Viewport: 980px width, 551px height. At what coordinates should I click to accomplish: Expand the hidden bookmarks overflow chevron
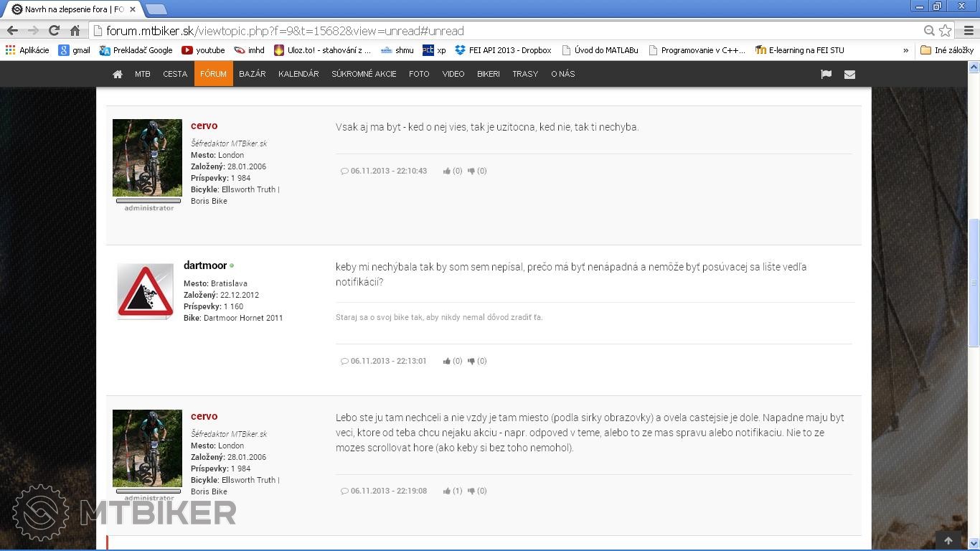pyautogui.click(x=905, y=50)
